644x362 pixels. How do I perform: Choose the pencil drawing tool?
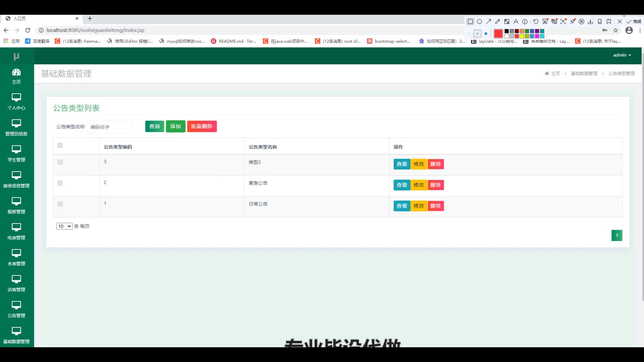(x=498, y=21)
